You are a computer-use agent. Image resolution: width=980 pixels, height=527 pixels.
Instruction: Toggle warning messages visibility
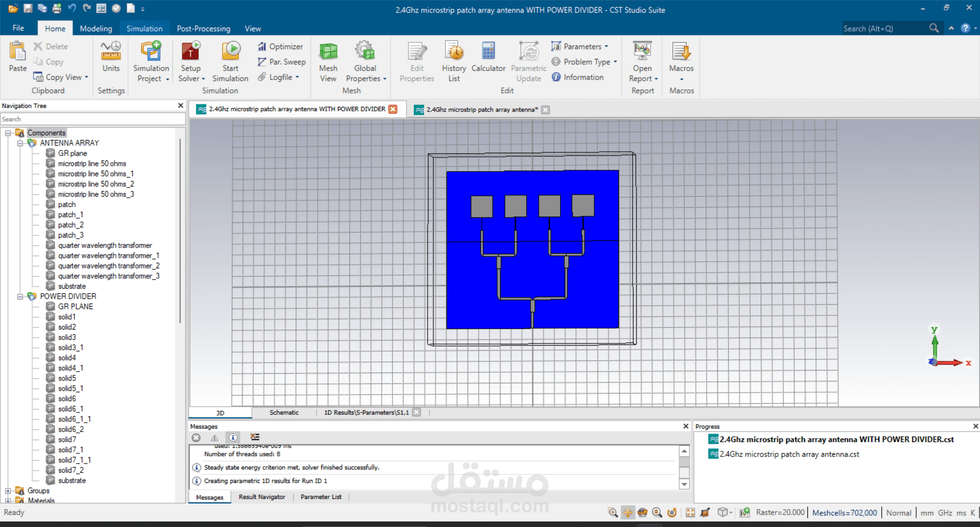pos(215,438)
